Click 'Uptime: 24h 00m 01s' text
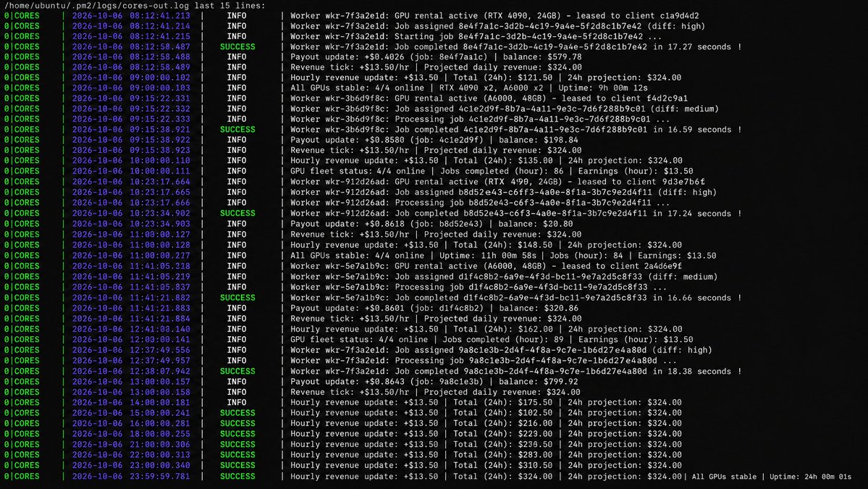 (810, 477)
